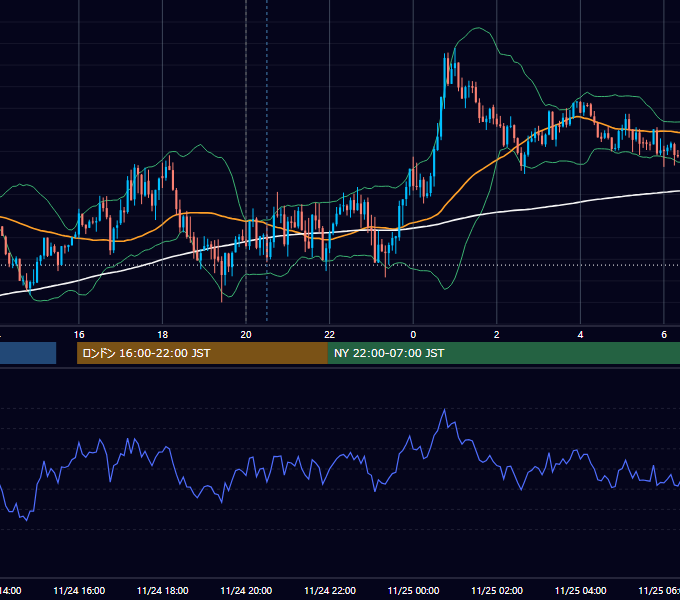680x600 pixels.
Task: Click the '11/25 00:00' date label
Action: (x=413, y=591)
